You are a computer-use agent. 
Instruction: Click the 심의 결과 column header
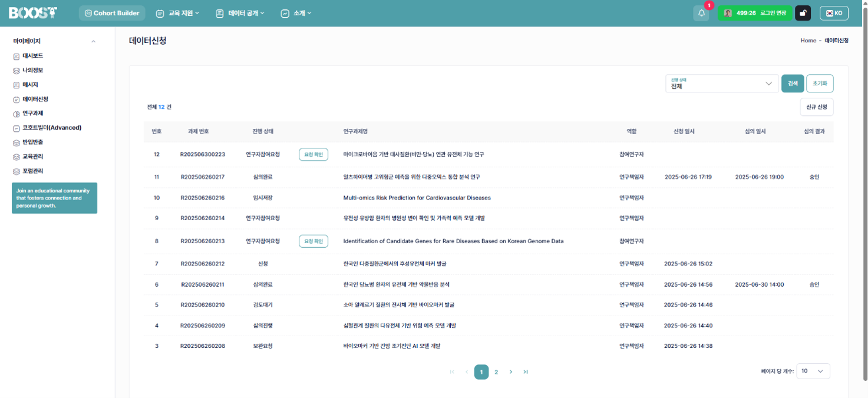tap(814, 131)
